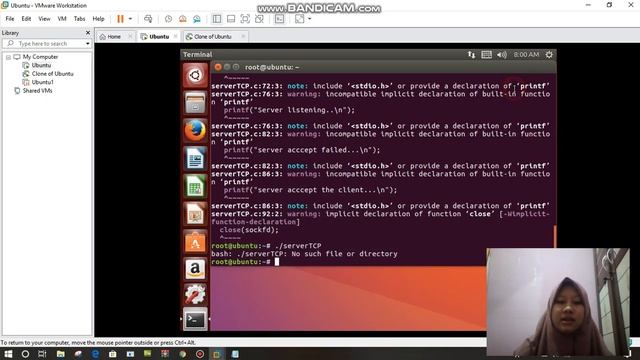Click the Terminal icon in the launcher
Screen dimensions: 640x360
pyautogui.click(x=195, y=320)
